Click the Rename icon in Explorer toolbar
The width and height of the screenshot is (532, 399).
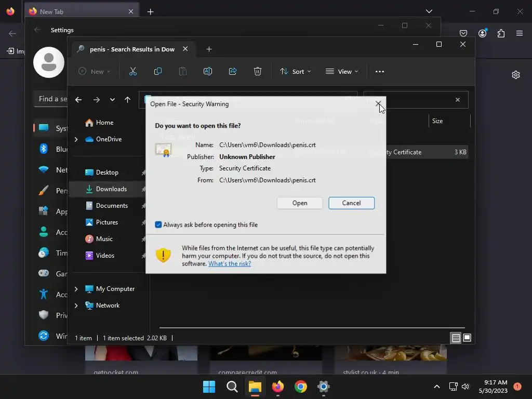(x=208, y=72)
